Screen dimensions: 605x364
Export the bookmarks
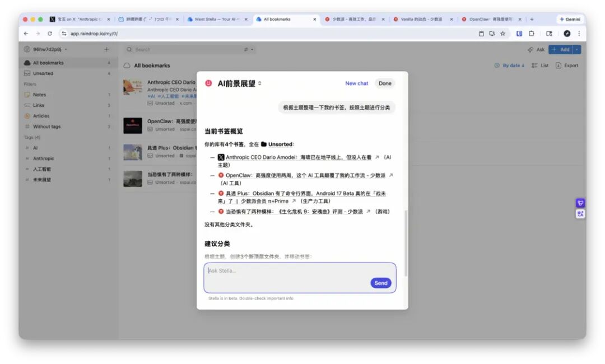(567, 66)
